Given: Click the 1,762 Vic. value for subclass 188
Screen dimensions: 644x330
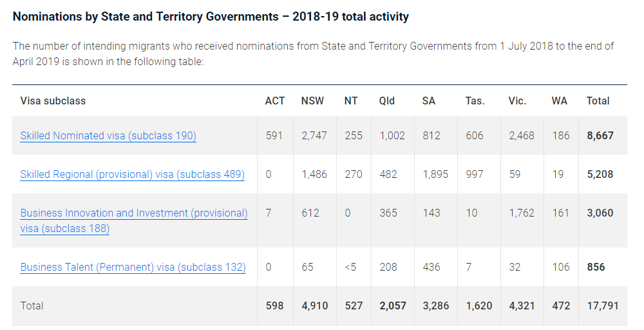Looking at the screenshot, I should pyautogui.click(x=522, y=213).
